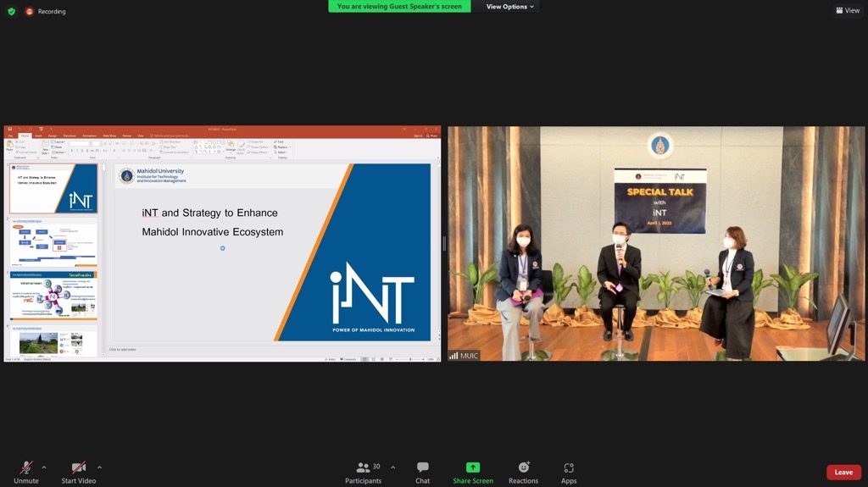The width and height of the screenshot is (868, 487).
Task: Switch to Reading view in status bar
Action: click(x=382, y=359)
